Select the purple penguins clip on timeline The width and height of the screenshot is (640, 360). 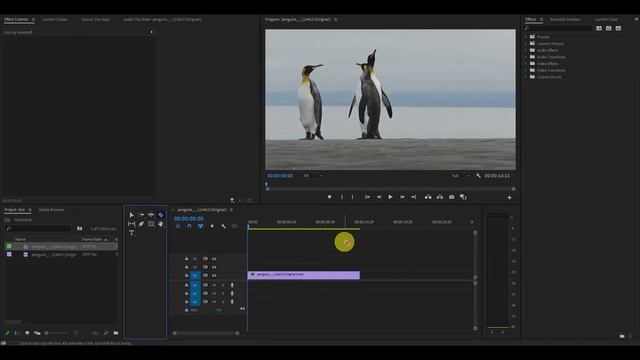pyautogui.click(x=304, y=275)
